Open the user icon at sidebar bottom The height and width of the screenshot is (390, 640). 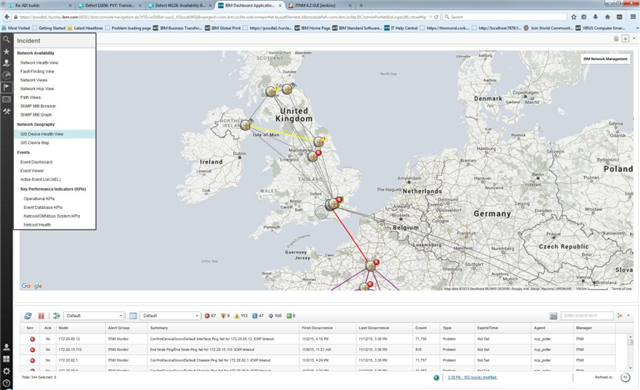point(6,347)
